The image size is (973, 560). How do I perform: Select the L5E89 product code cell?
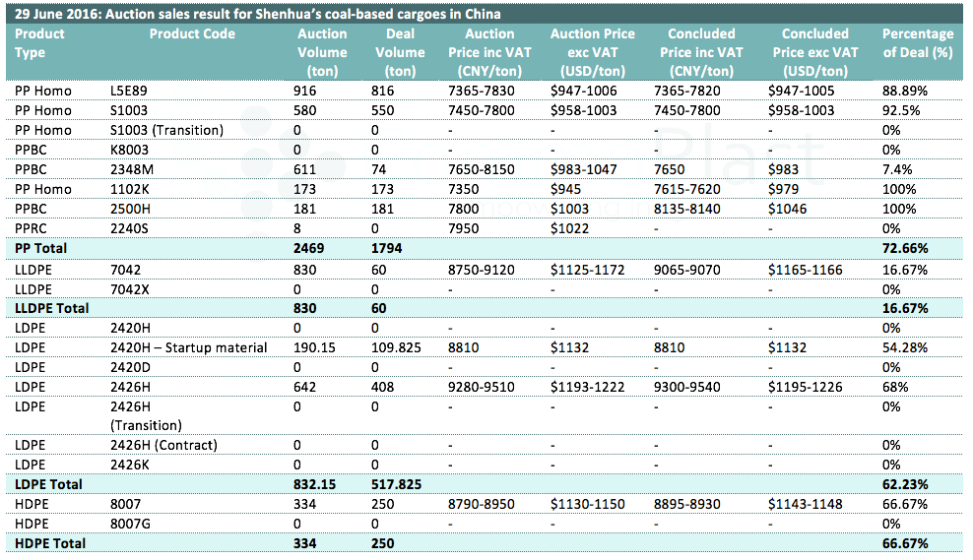click(x=129, y=91)
